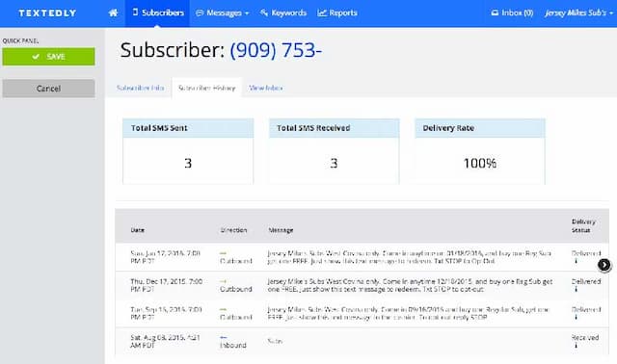The height and width of the screenshot is (364, 617).
Task: Click the Received status in the last row
Action: (x=585, y=337)
